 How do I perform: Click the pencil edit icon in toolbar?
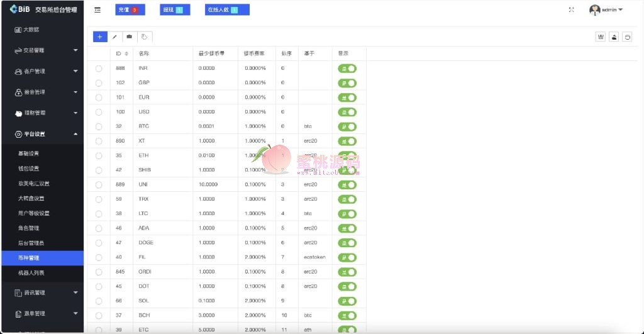[x=114, y=36]
